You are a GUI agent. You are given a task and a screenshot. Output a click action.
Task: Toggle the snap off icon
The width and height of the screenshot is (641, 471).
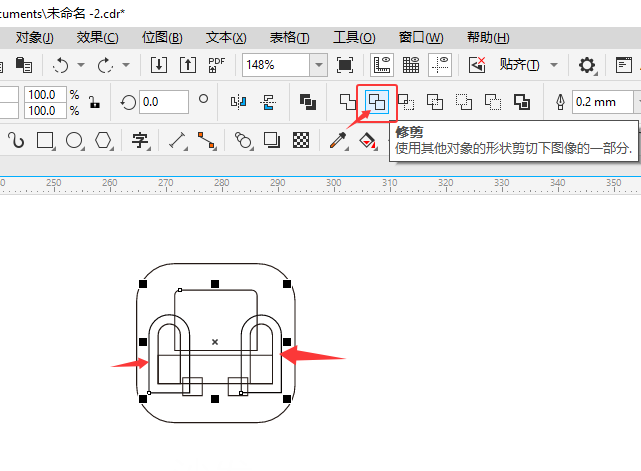pyautogui.click(x=477, y=65)
